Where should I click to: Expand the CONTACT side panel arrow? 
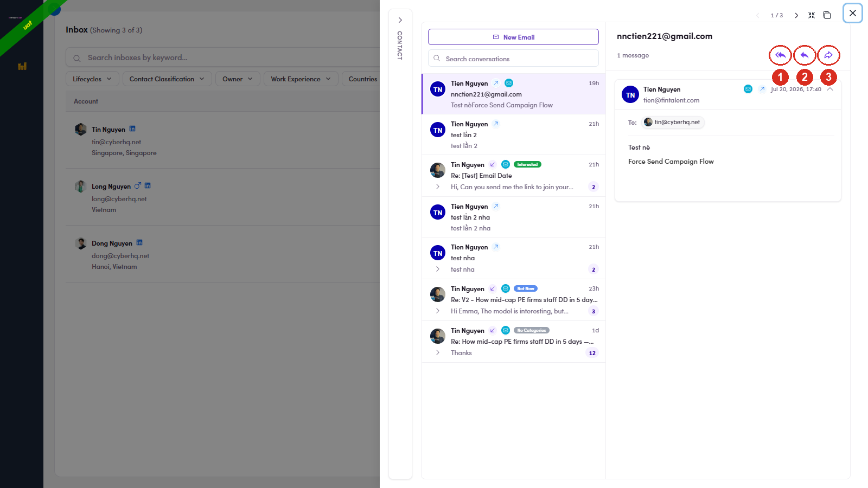tap(400, 20)
